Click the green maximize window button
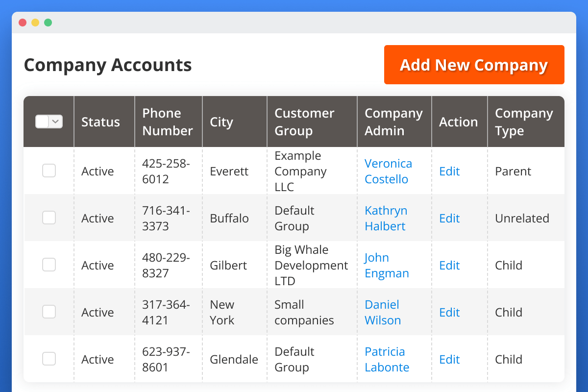 point(48,23)
